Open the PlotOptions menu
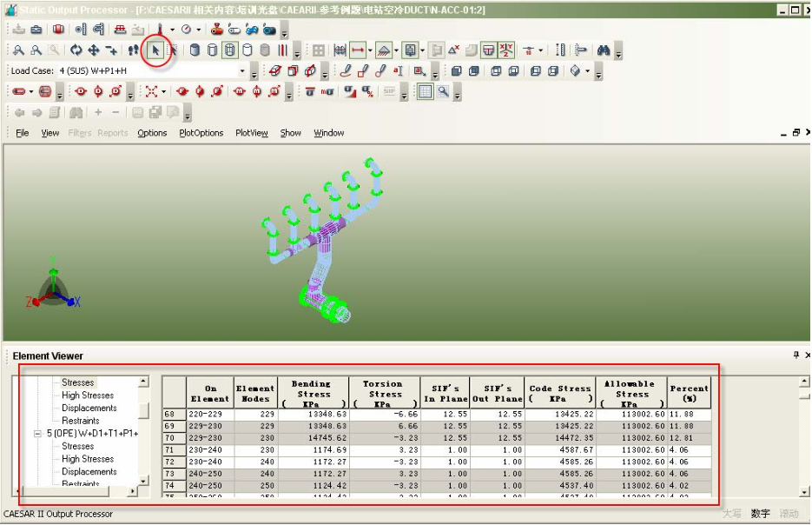This screenshot has width=812, height=525. tap(201, 133)
